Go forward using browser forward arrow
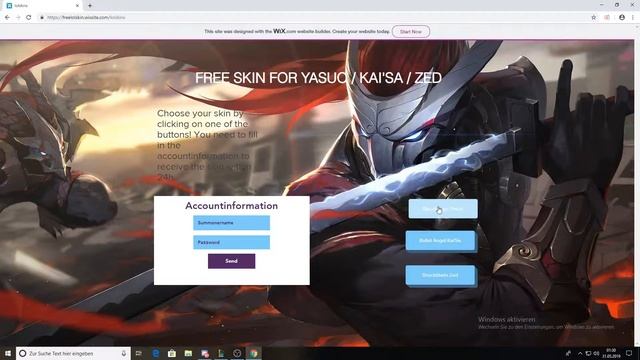 click(x=18, y=18)
